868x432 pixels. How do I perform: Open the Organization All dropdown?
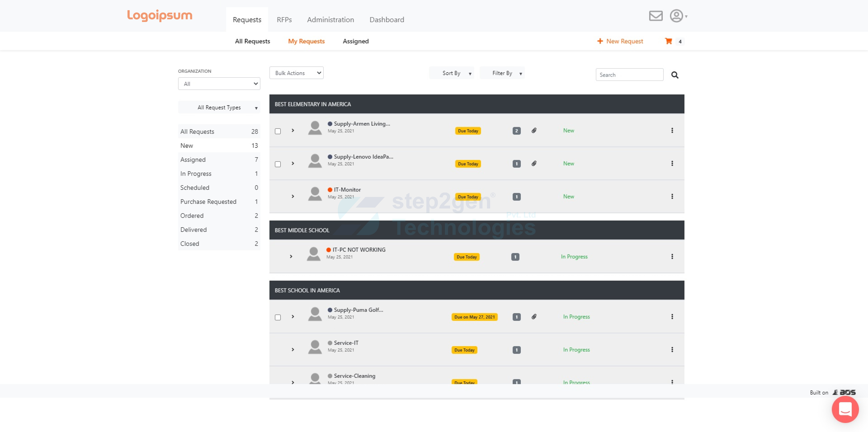[219, 84]
